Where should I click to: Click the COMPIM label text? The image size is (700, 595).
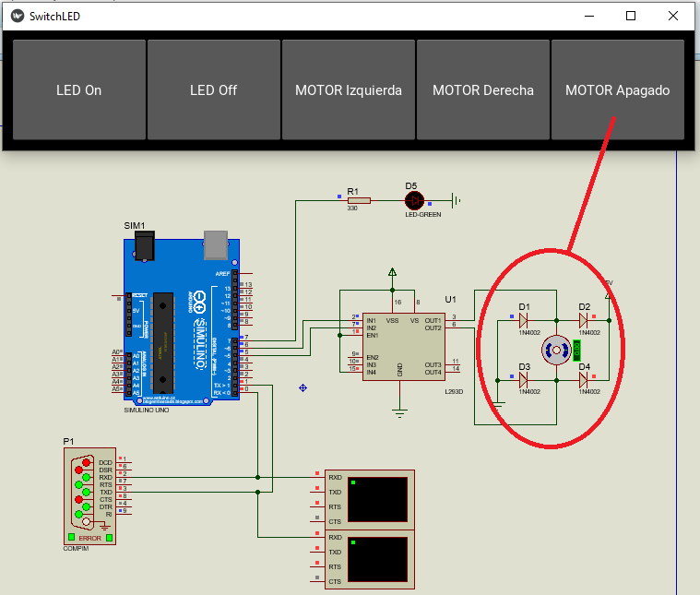coord(76,549)
